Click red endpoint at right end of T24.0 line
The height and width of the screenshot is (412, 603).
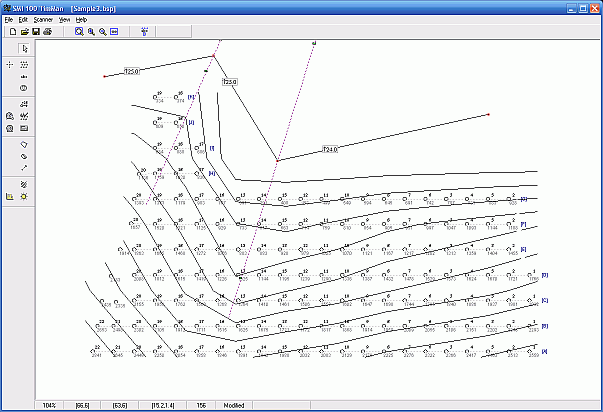pos(488,115)
